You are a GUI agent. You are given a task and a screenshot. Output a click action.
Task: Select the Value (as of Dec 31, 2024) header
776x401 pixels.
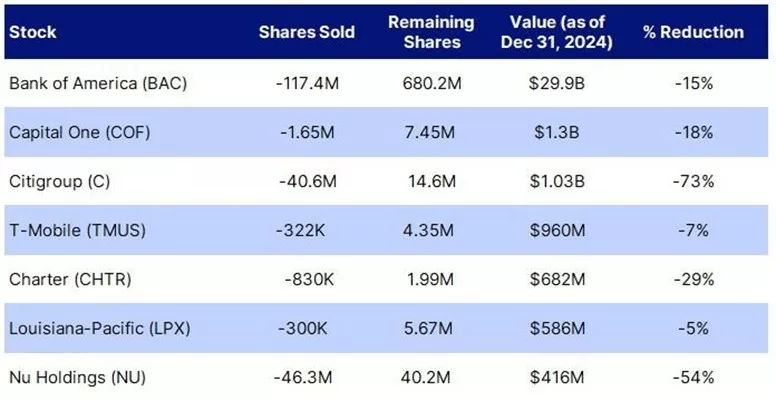(557, 32)
